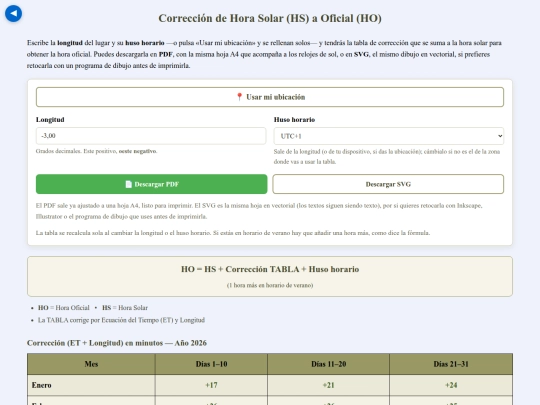Image resolution: width=540 pixels, height=405 pixels.
Task: Click the document icon on Descargar PDF
Action: 128,184
